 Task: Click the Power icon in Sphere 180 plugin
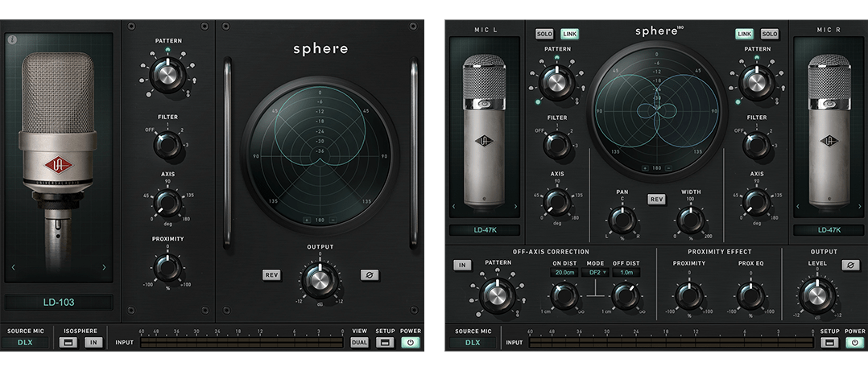point(854,342)
